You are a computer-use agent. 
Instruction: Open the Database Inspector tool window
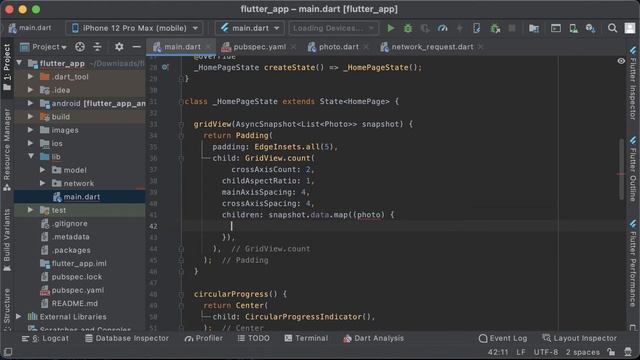[x=127, y=338]
